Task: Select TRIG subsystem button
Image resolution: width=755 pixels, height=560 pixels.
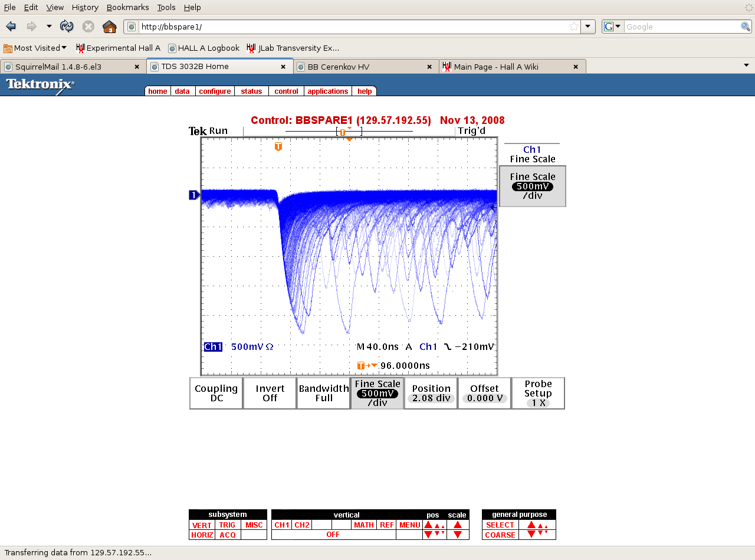Action: 228,525
